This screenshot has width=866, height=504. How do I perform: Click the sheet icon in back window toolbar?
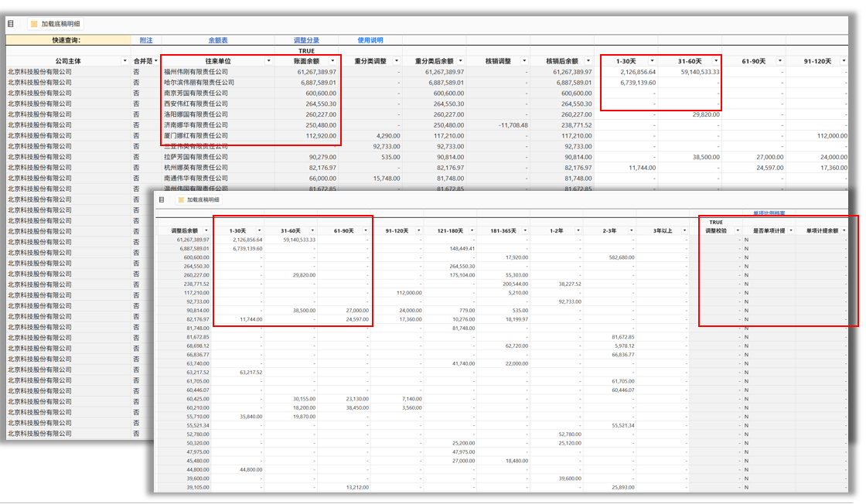pyautogui.click(x=11, y=24)
